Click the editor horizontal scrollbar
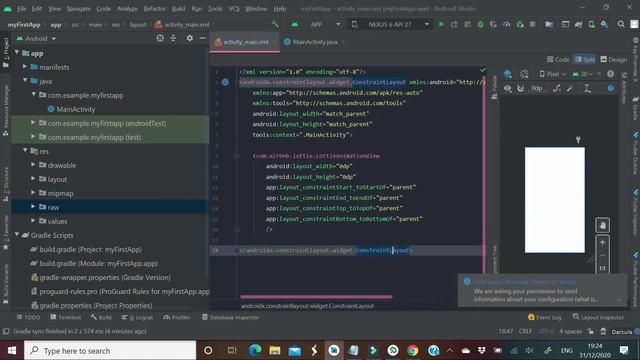 (x=316, y=297)
